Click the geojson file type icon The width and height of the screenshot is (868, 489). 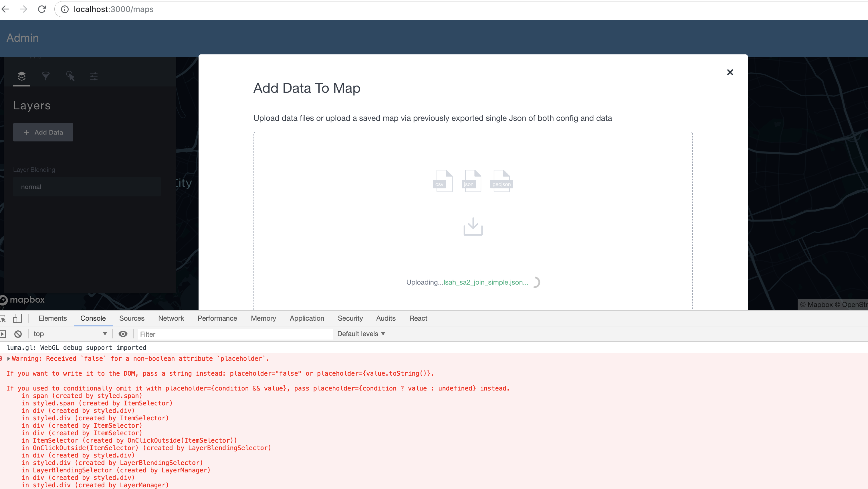pos(502,181)
